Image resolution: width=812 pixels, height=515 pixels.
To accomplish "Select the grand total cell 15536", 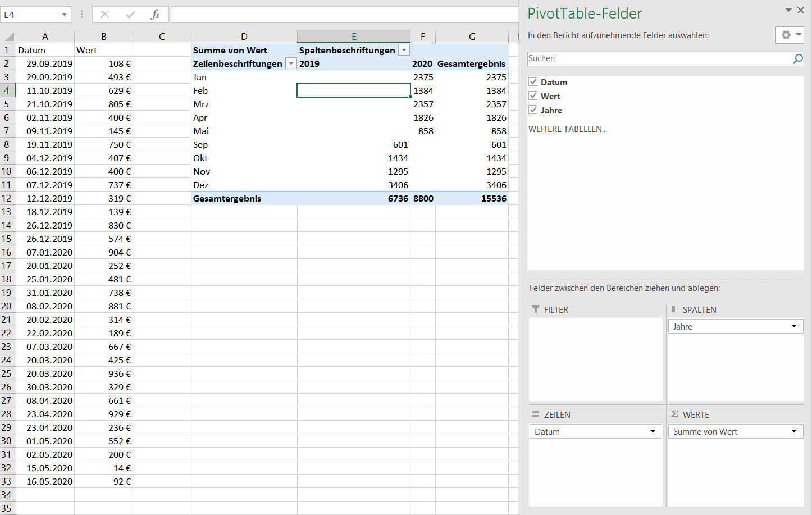I will (x=472, y=198).
